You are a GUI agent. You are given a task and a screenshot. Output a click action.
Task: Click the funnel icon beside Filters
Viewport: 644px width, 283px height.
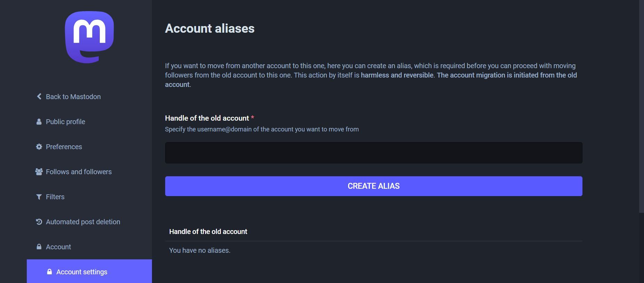[x=39, y=196]
